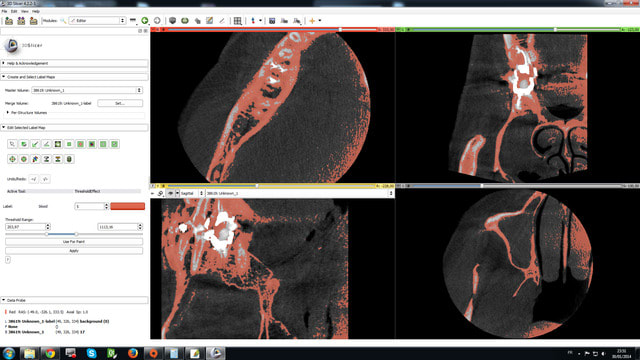
Task: Open the crosshair options dropdown arrow
Action: point(320,20)
